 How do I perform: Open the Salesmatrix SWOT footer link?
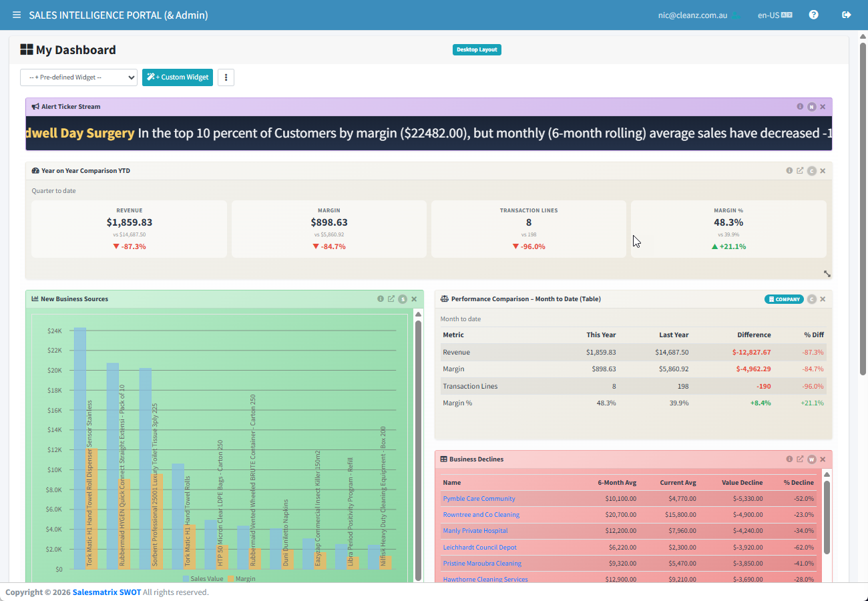point(107,592)
